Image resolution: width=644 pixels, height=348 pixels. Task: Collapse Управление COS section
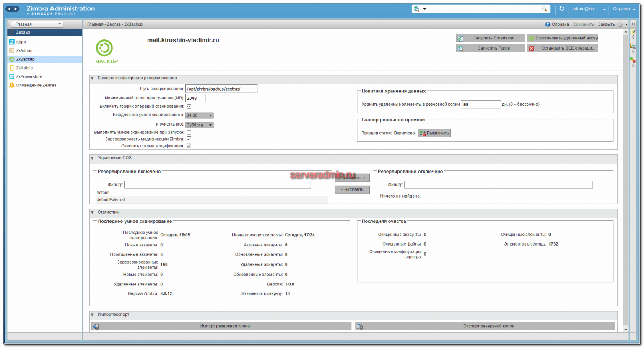(x=92, y=158)
